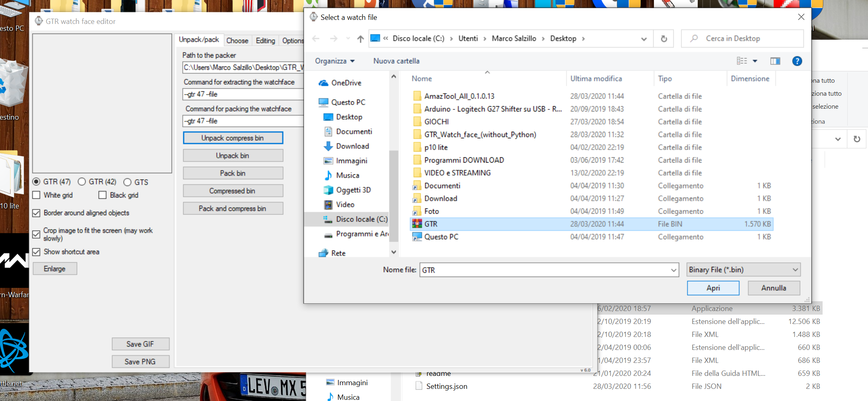This screenshot has width=868, height=401.
Task: Click the navigation pane scrollbar thumb
Action: click(x=393, y=196)
